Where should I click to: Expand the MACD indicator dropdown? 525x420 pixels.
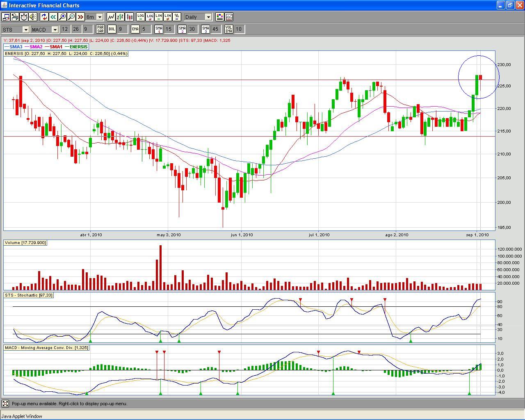coord(55,30)
